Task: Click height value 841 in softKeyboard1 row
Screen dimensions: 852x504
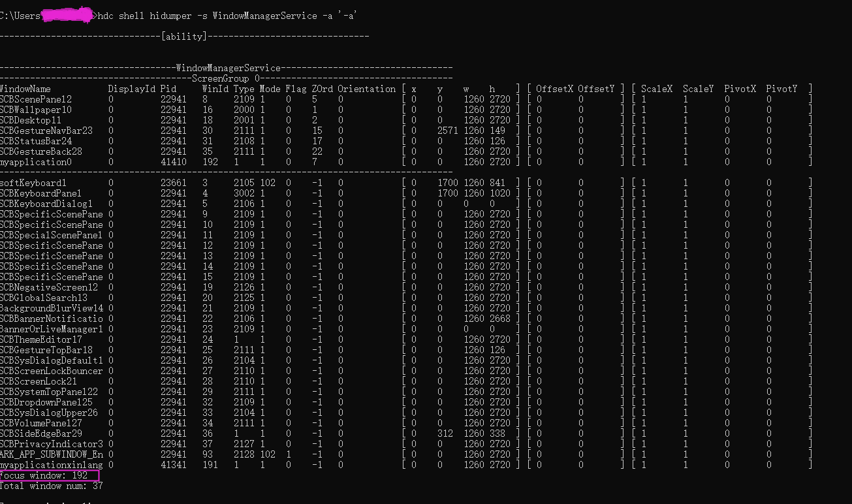Action: [x=497, y=183]
